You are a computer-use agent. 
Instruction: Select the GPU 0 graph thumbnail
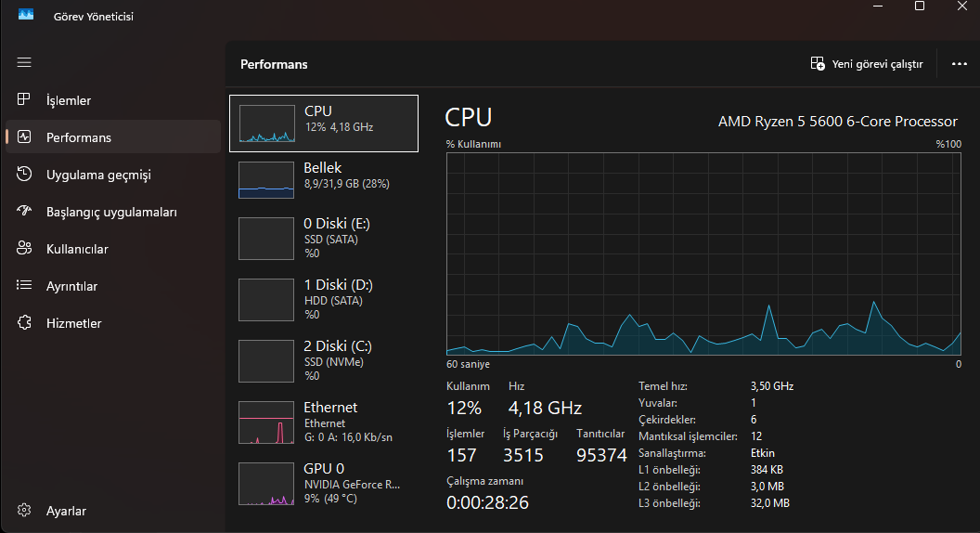(266, 484)
